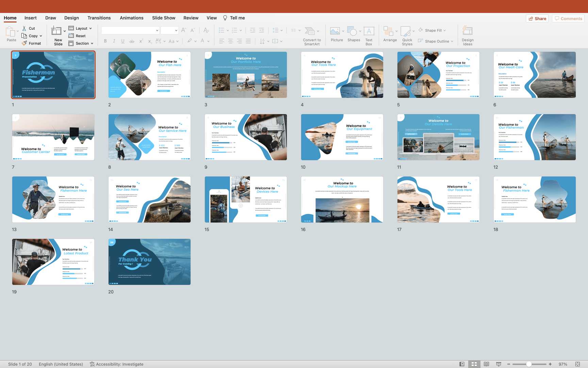The image size is (588, 368).
Task: Toggle Italic formatting
Action: 114,41
